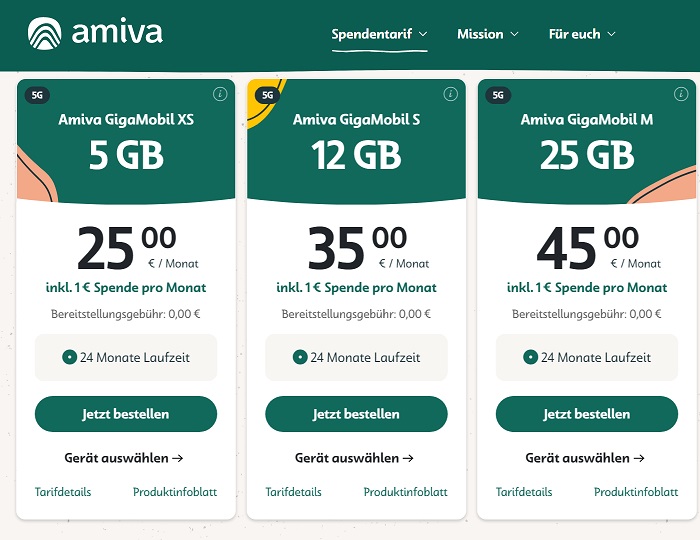Screen dimensions: 700x540
Task: Open Produktinfoblatt for GigaMobil M
Action: pyautogui.click(x=636, y=492)
